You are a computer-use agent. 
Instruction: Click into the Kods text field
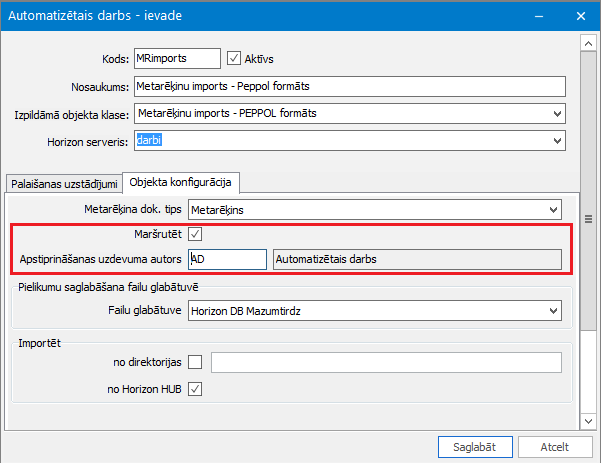176,59
